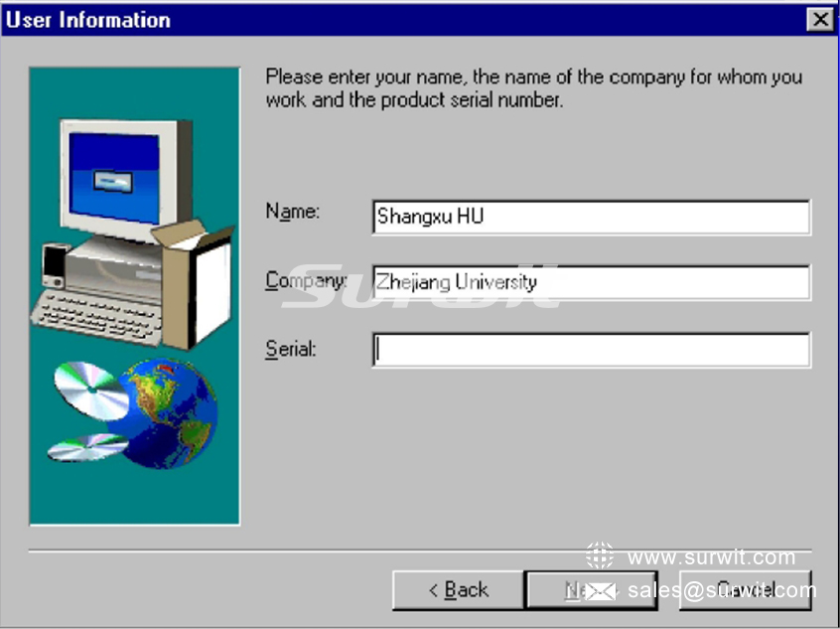The height and width of the screenshot is (629, 840).
Task: Open the www.surwit.com link
Action: pyautogui.click(x=711, y=557)
